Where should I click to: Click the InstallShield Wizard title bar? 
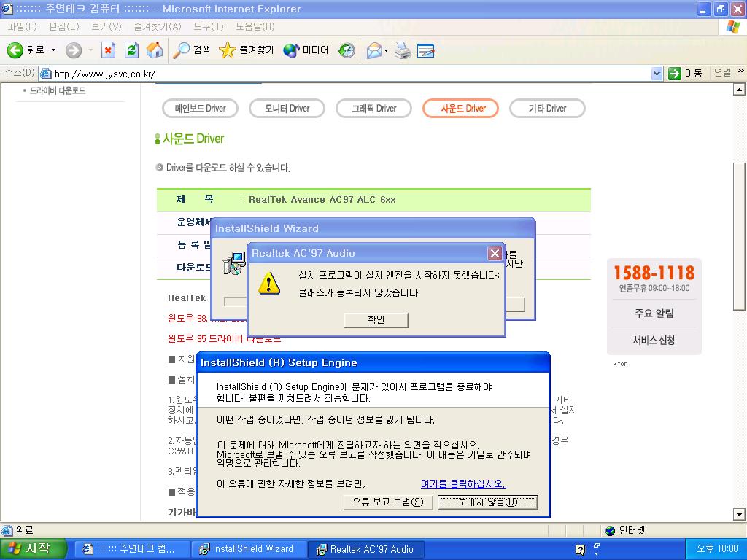point(373,228)
